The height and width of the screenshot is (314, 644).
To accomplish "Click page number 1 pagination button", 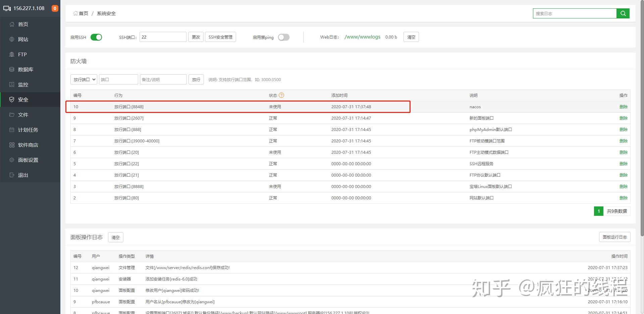I will (x=598, y=211).
